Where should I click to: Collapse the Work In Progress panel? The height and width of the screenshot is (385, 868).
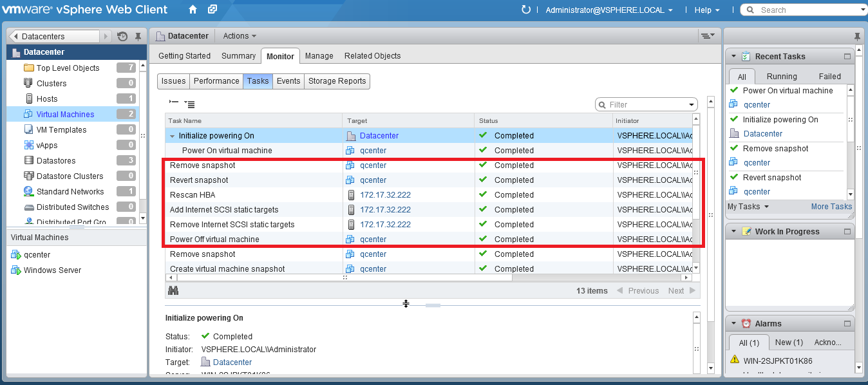pyautogui.click(x=733, y=232)
